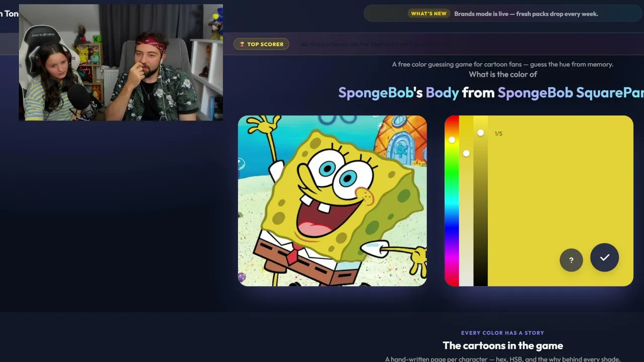Click the trophy icon in Top Scorer badge
Screen dimensions: 644x362
242,44
